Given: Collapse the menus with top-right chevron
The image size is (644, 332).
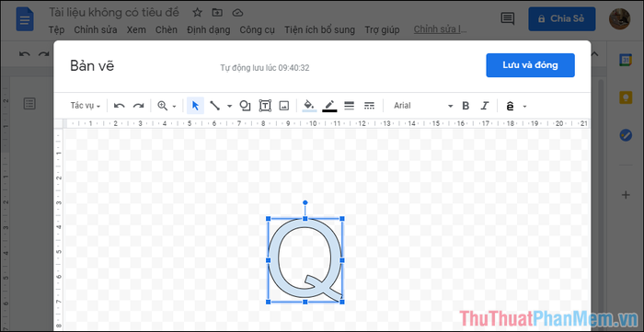Looking at the screenshot, I should 594,53.
